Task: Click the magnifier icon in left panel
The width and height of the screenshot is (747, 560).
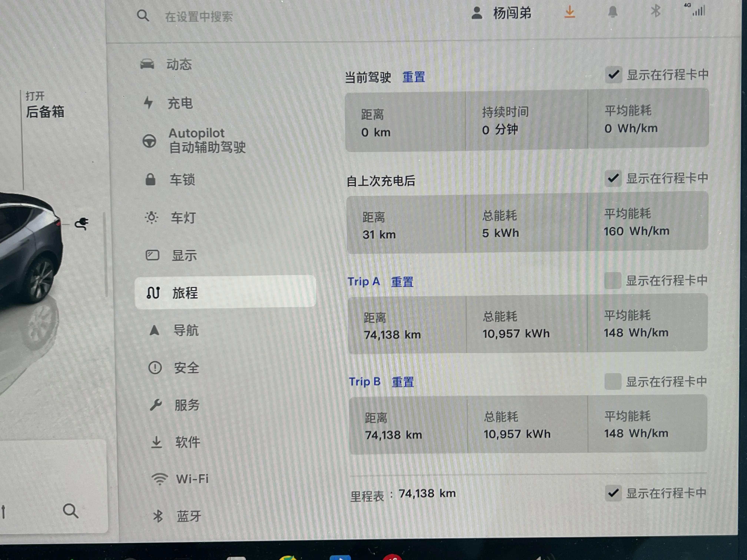Action: point(71,511)
